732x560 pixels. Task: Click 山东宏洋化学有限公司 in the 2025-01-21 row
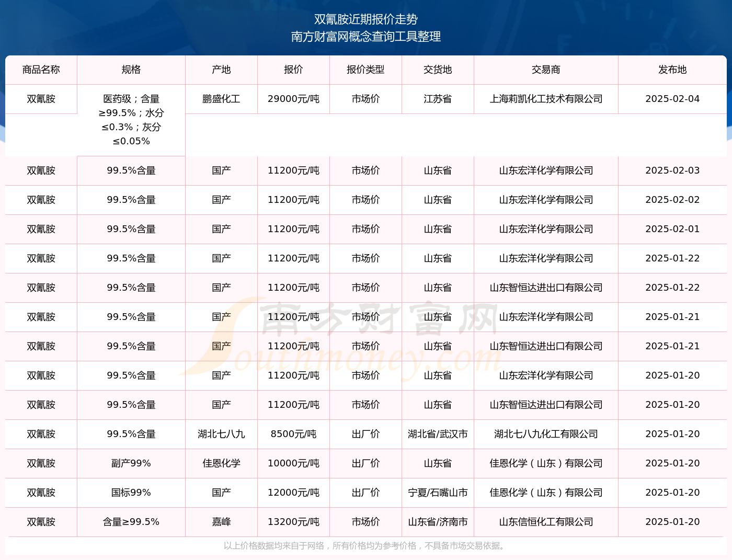546,317
